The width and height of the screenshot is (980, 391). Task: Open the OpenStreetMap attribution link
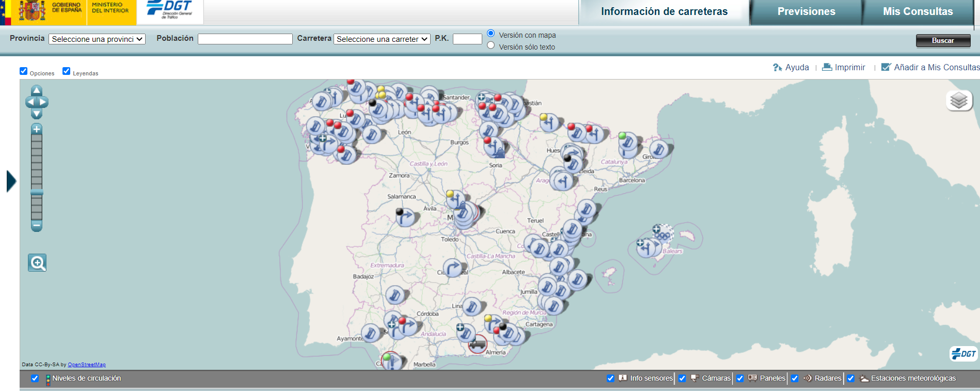[87, 365]
